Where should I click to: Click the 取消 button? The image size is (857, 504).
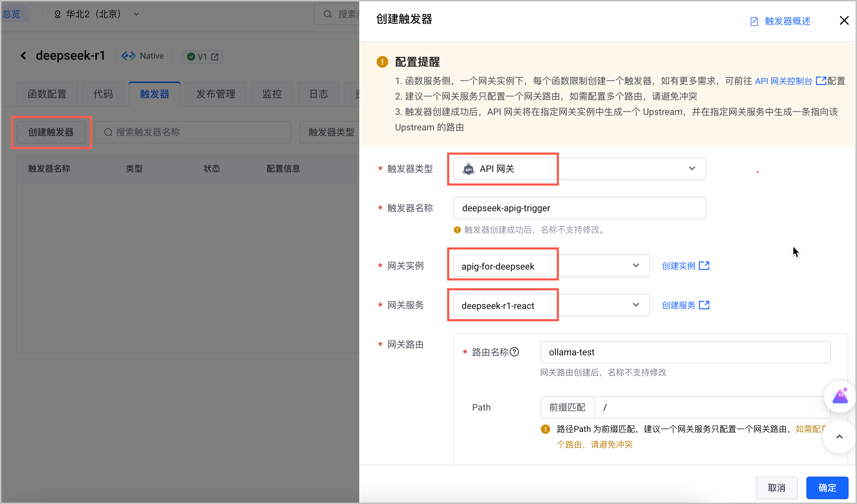coord(777,488)
